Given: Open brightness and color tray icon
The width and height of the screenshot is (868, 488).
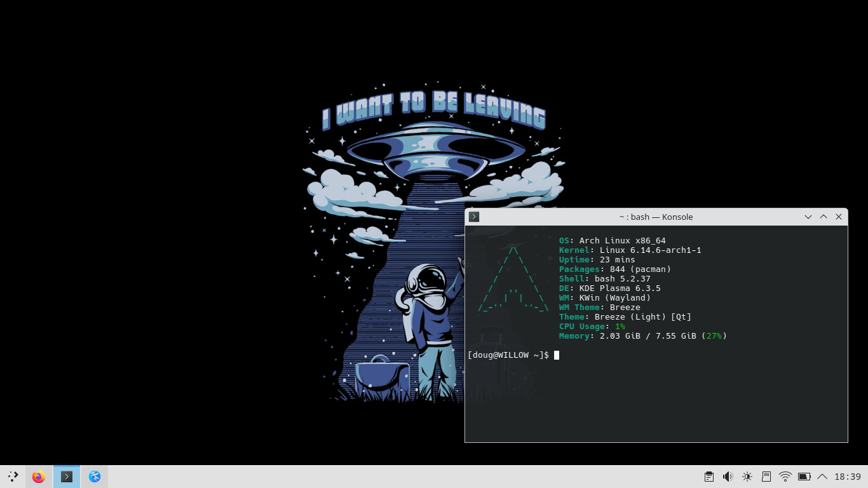Looking at the screenshot, I should click(x=747, y=477).
